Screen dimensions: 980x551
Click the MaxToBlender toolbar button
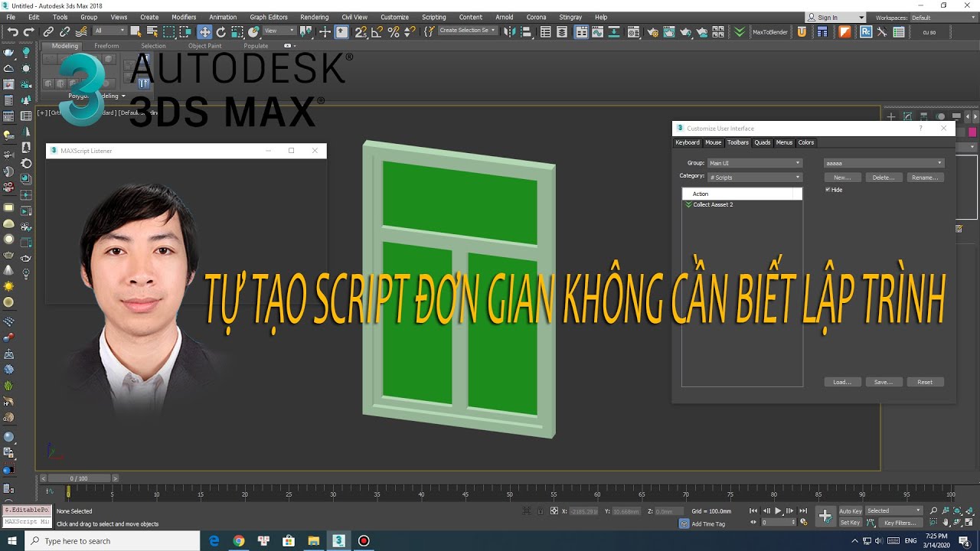(769, 31)
